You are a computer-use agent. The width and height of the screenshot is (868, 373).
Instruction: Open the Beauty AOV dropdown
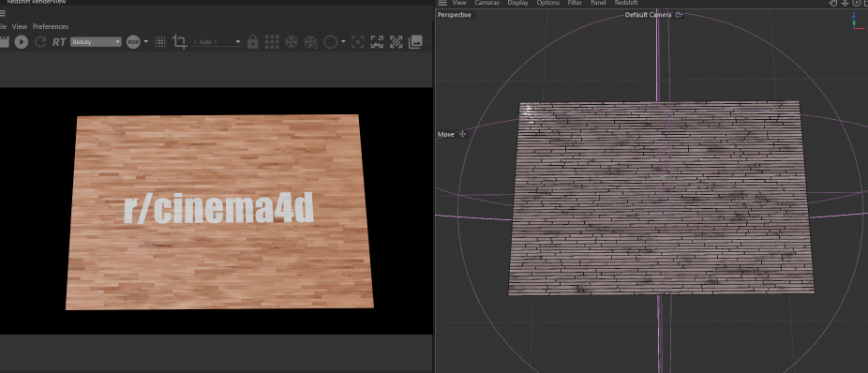(96, 42)
